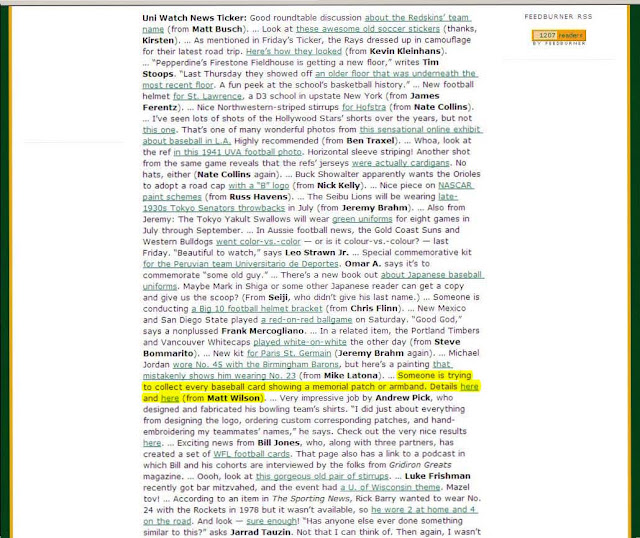Open the 'NASCAR paint schemes' link
The height and width of the screenshot is (538, 640).
(456, 185)
